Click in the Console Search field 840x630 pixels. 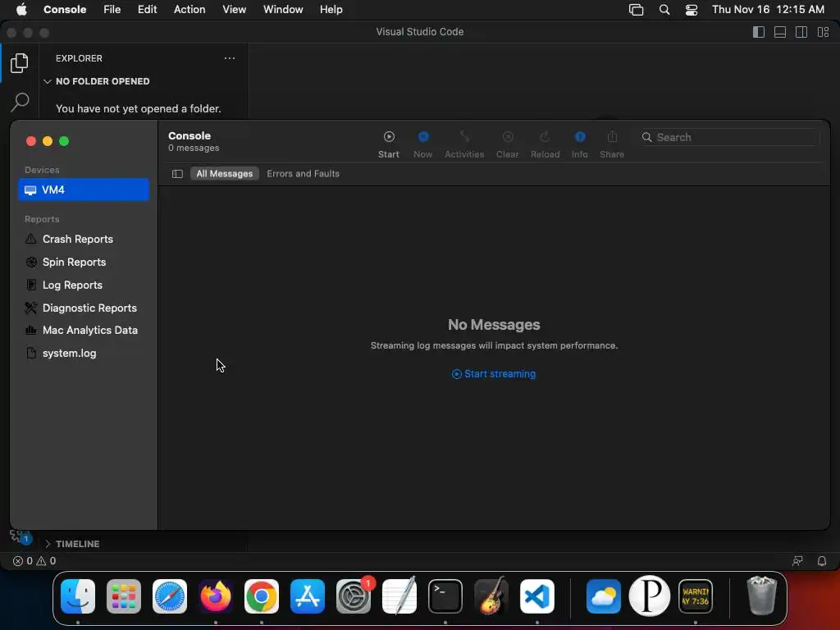point(729,137)
